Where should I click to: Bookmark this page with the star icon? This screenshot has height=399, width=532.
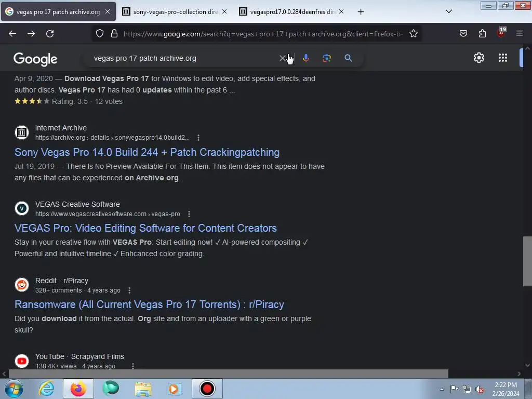click(413, 34)
